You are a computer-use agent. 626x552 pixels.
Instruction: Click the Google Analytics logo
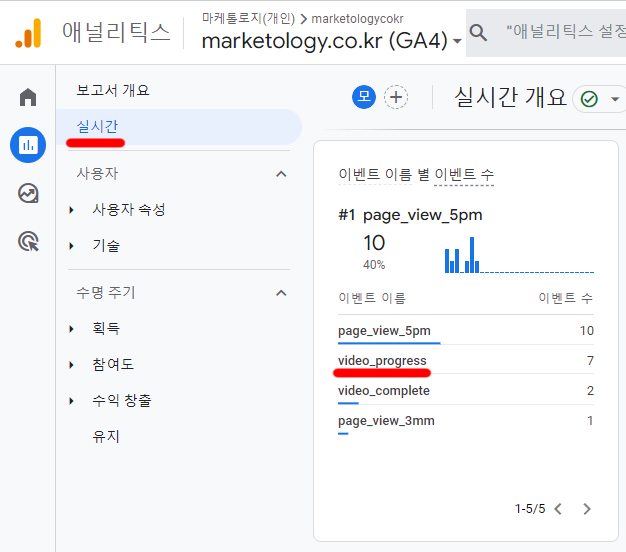28,33
